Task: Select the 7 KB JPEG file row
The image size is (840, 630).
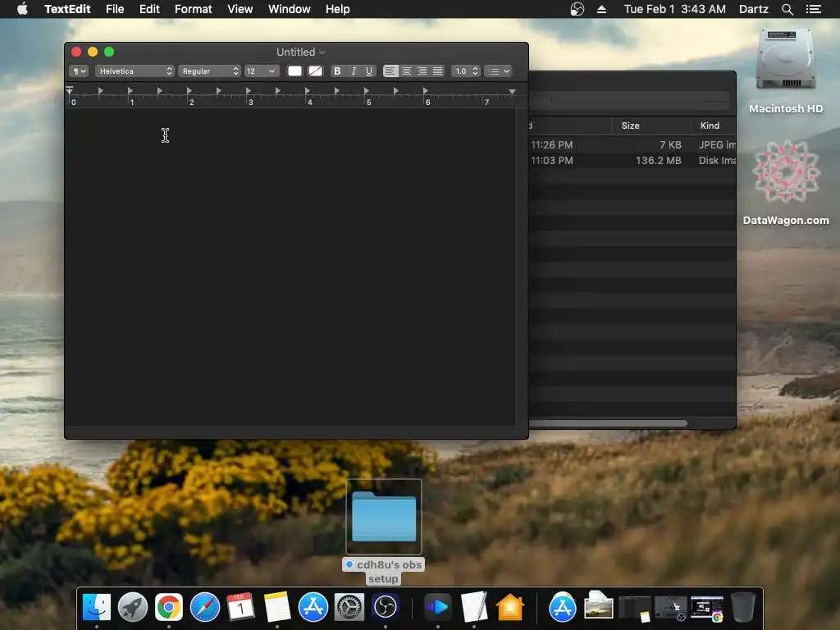Action: [632, 144]
